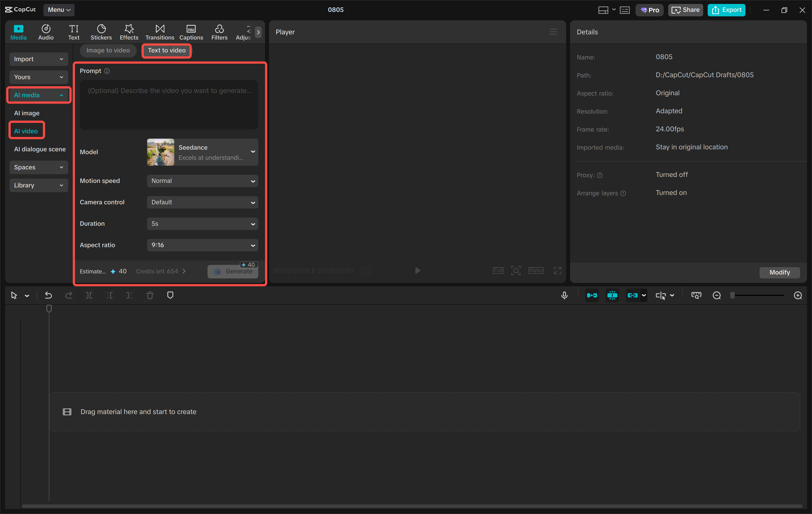The width and height of the screenshot is (812, 514).
Task: Click the Undo icon in timeline toolbar
Action: click(48, 295)
